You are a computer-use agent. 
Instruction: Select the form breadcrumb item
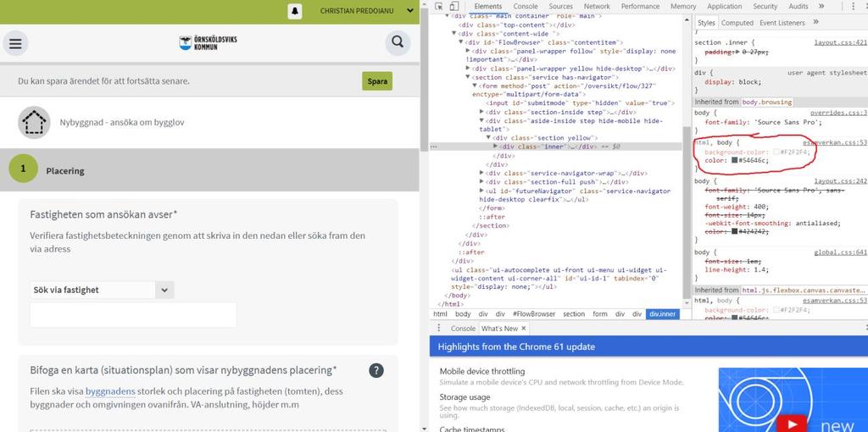(600, 313)
